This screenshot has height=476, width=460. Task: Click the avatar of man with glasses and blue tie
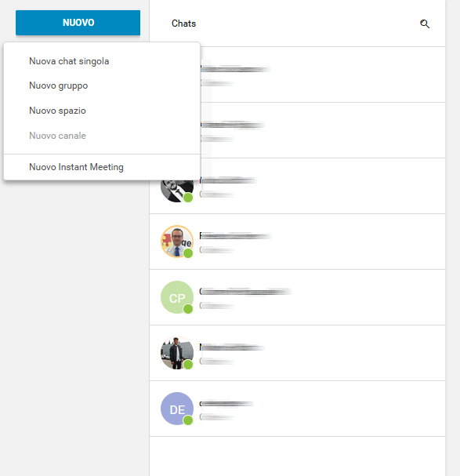pyautogui.click(x=177, y=242)
